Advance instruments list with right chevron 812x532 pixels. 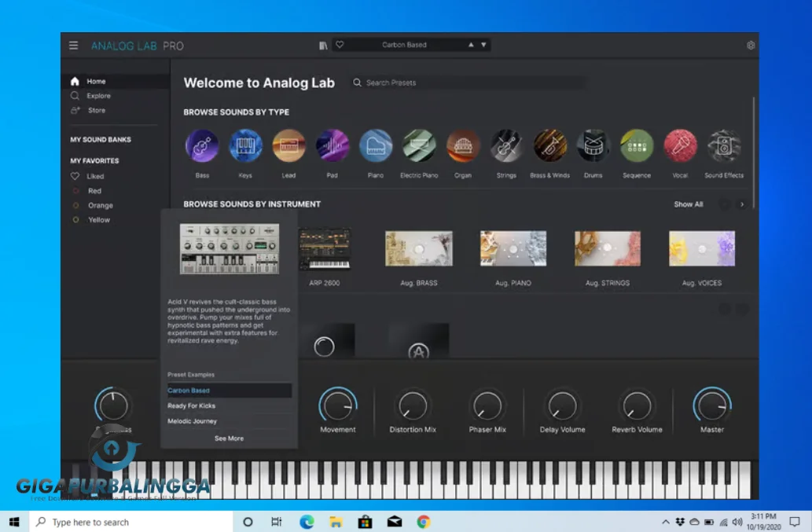742,204
